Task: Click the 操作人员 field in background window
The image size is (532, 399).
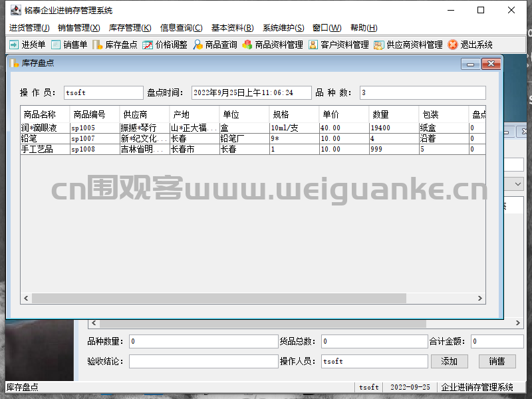Action: [374, 361]
